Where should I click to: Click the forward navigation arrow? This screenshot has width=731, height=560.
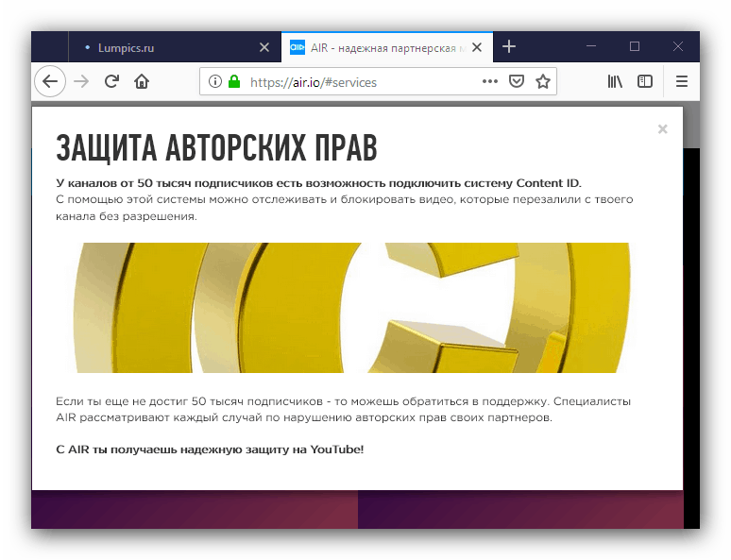pyautogui.click(x=81, y=81)
